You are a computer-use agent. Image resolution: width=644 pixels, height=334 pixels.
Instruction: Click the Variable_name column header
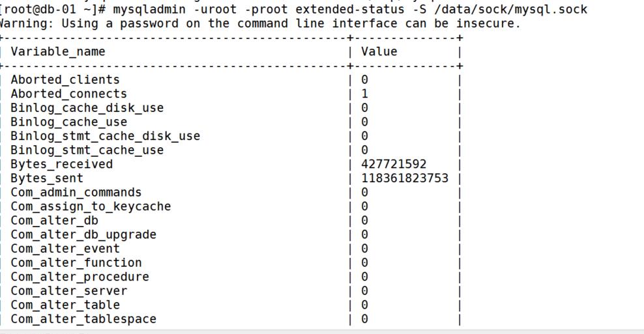(x=57, y=51)
